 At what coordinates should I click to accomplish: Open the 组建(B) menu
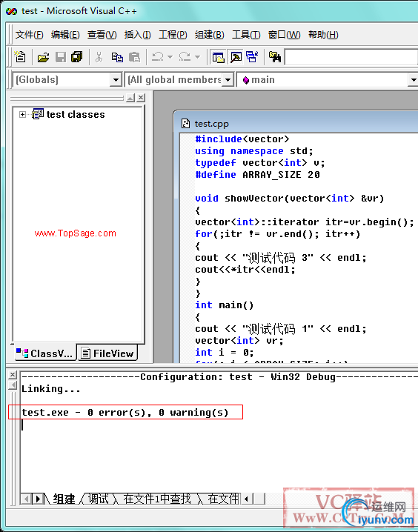(209, 35)
